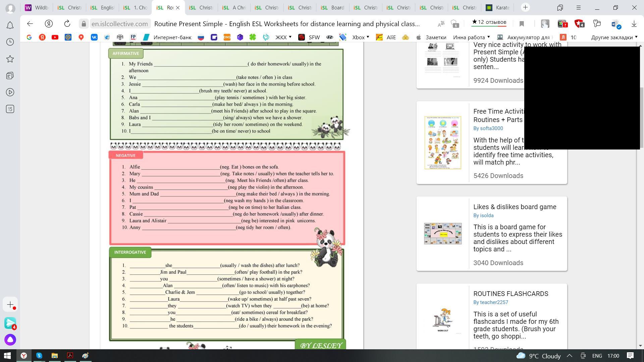Open the Yandex home button
This screenshot has height=362, width=644.
[49, 23]
